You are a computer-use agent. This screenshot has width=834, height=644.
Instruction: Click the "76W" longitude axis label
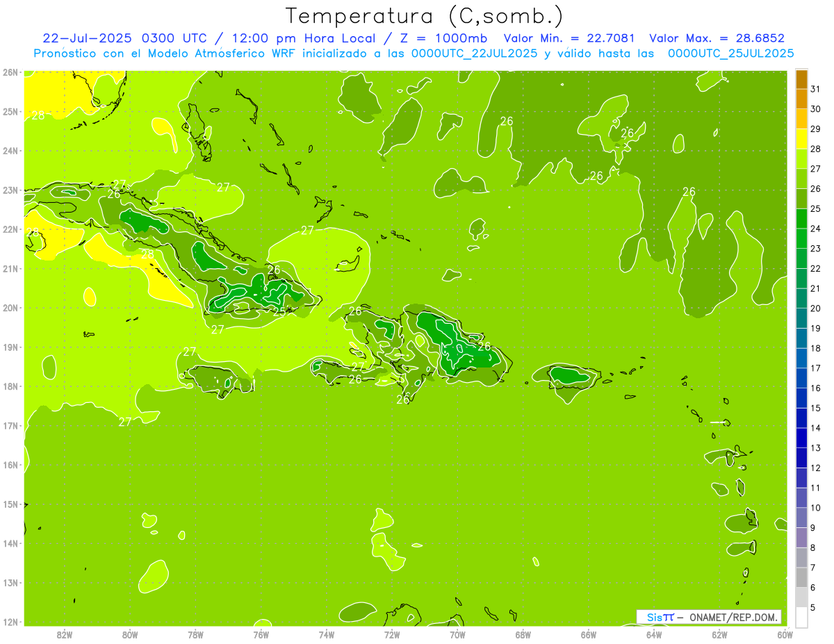pos(261,634)
